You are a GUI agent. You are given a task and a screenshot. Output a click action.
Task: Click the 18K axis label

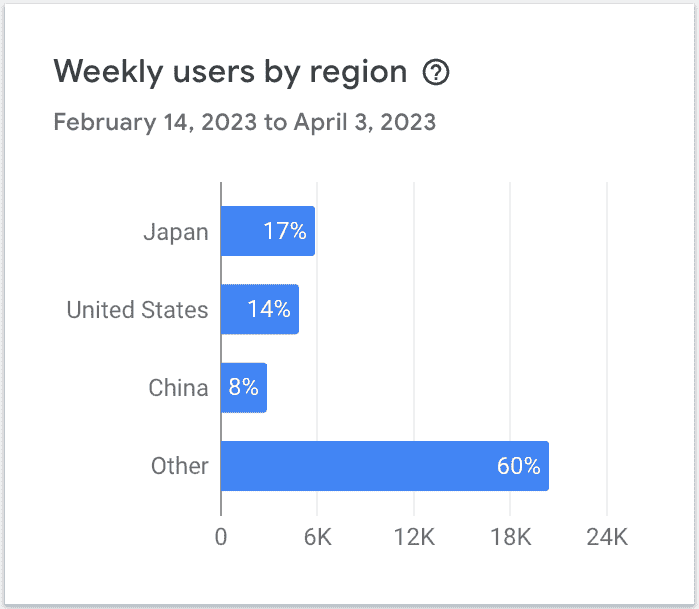point(510,537)
